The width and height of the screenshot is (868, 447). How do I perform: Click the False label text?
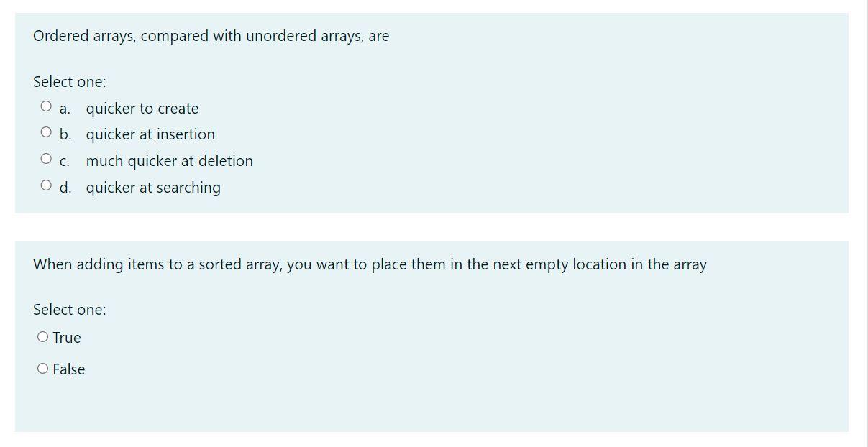point(69,369)
